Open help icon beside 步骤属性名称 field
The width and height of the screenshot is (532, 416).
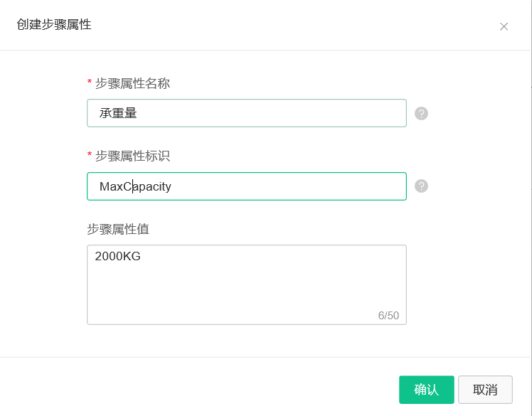[421, 113]
